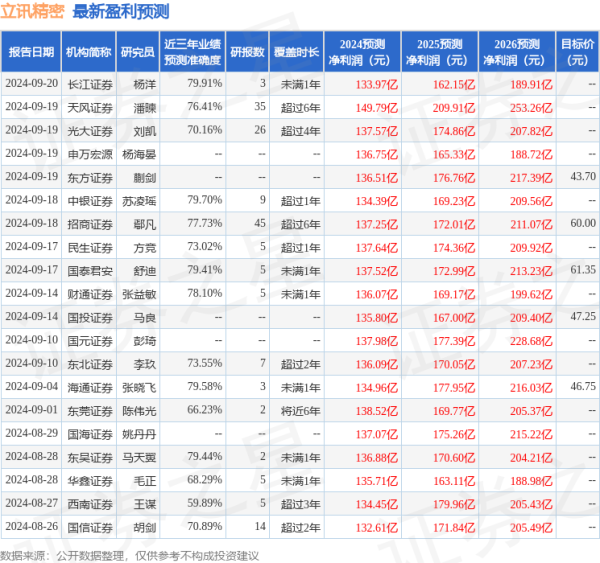This screenshot has width=600, height=563.
Task: Open the 长江证券 institution entry
Action: [x=88, y=84]
